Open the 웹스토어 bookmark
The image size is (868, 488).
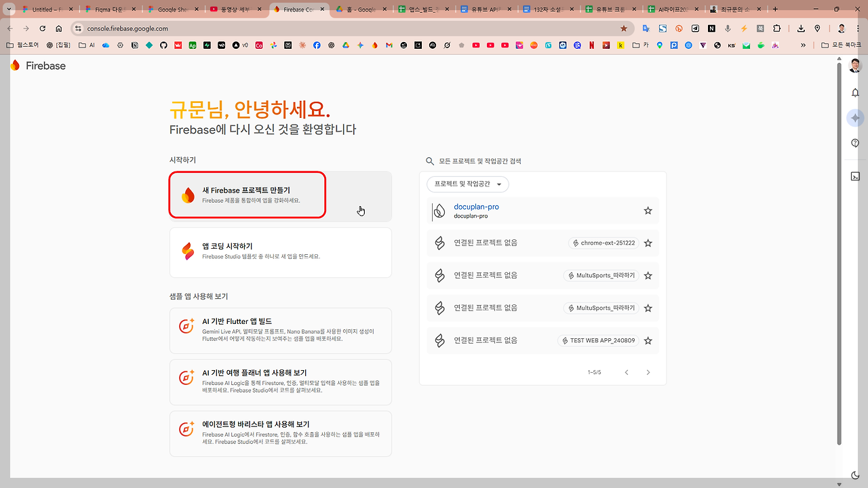[22, 45]
